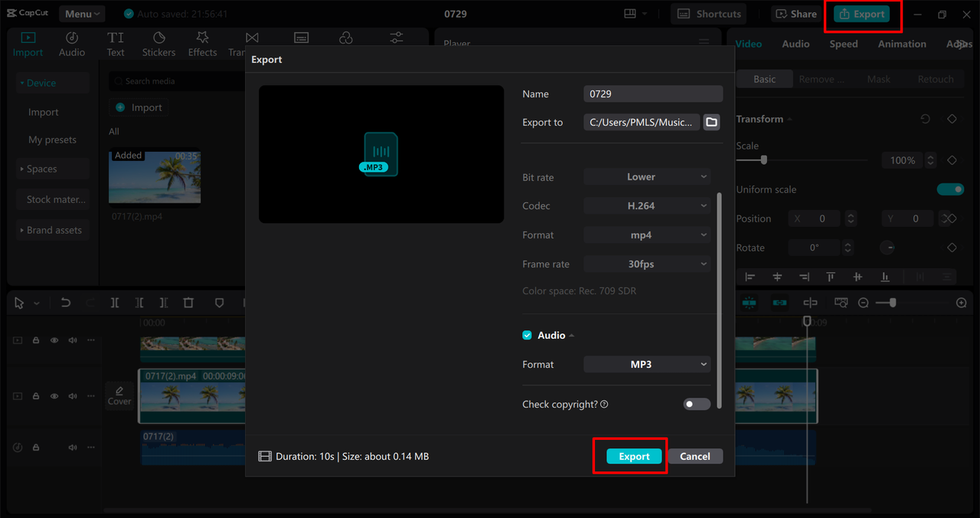This screenshot has height=518, width=980.
Task: Open the Audio tab in inspector panel
Action: coord(795,44)
